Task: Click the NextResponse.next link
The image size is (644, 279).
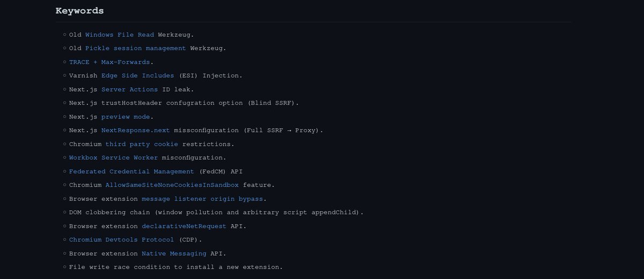Action: tap(136, 130)
